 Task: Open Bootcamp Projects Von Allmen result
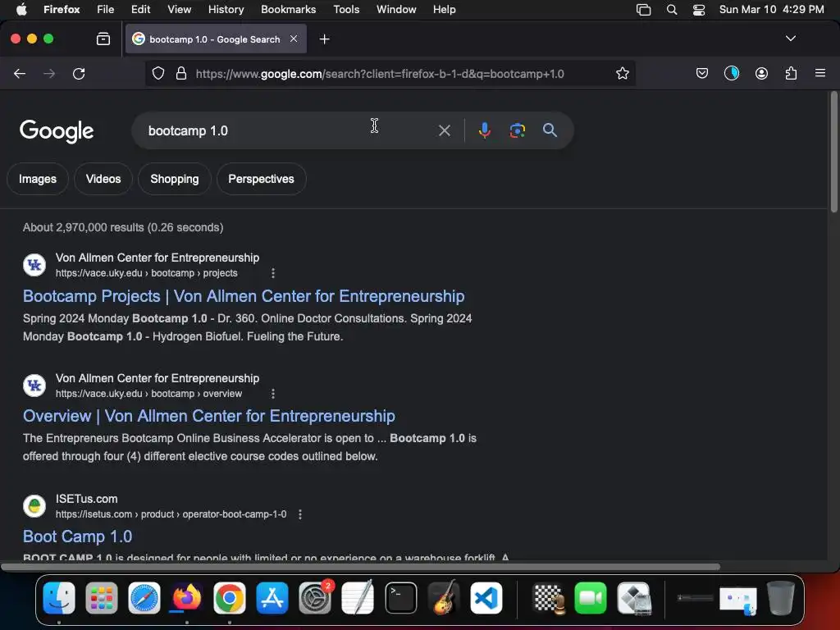(244, 296)
